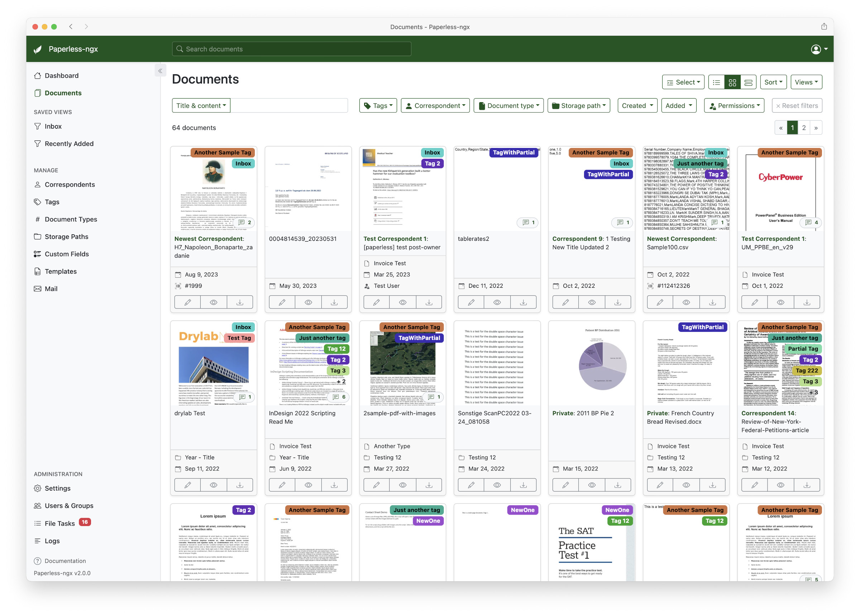Screen dimensions: 860x616
Task: Click the Documentation link
Action: [65, 560]
